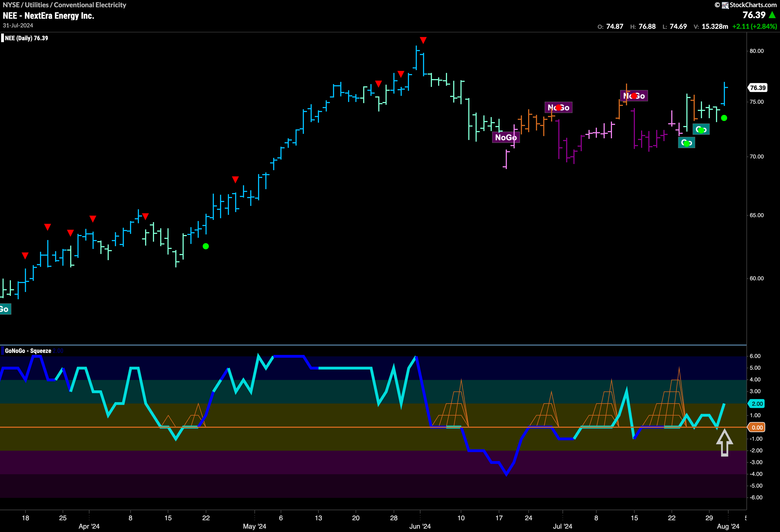Click the 31-Jul-2024 date text
780x532 pixels.
pyautogui.click(x=18, y=25)
